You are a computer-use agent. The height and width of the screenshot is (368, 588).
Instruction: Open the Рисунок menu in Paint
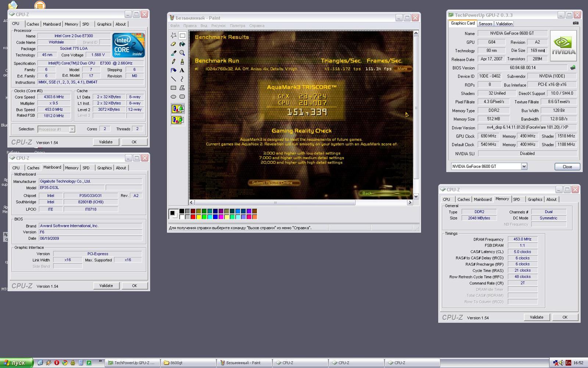(x=219, y=26)
